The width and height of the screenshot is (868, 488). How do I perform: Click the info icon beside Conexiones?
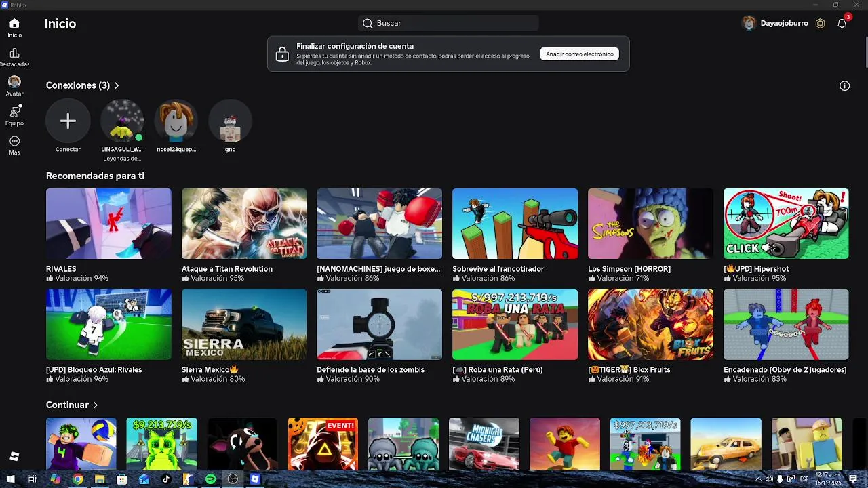pos(844,85)
